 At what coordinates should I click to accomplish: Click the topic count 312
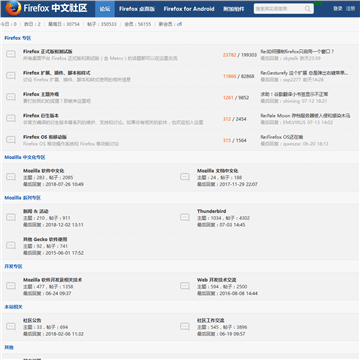[227, 119]
